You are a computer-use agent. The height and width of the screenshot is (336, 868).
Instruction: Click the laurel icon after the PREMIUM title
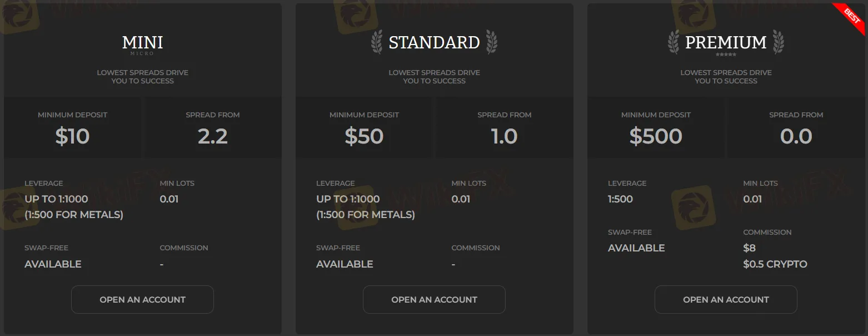coord(778,42)
